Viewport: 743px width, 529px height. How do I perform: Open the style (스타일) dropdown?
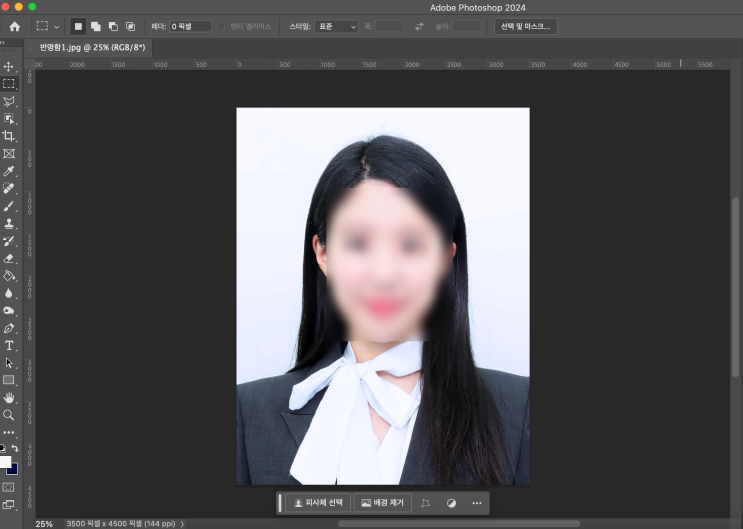click(336, 27)
